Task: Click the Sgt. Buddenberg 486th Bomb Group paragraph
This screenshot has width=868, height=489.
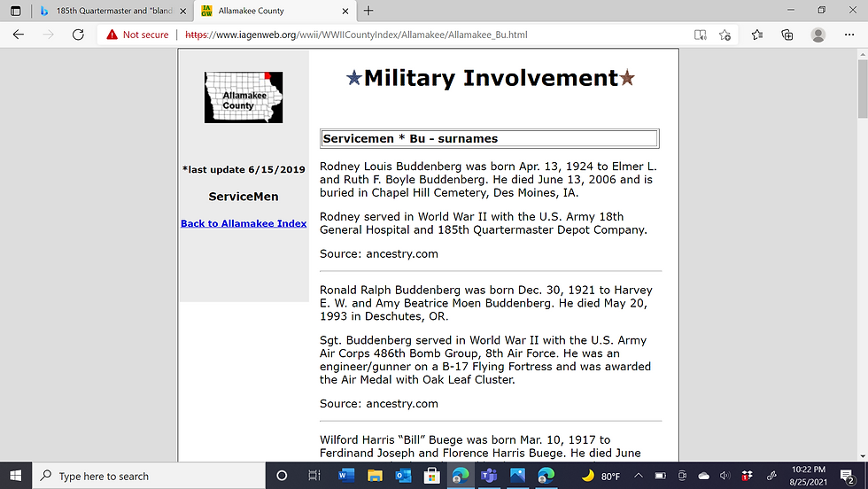Action: pyautogui.click(x=485, y=360)
